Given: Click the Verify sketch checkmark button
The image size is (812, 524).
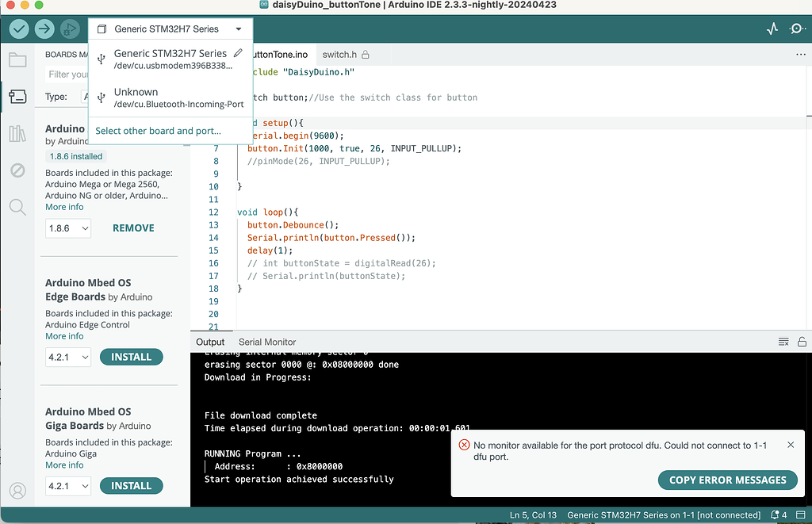Looking at the screenshot, I should 19,29.
